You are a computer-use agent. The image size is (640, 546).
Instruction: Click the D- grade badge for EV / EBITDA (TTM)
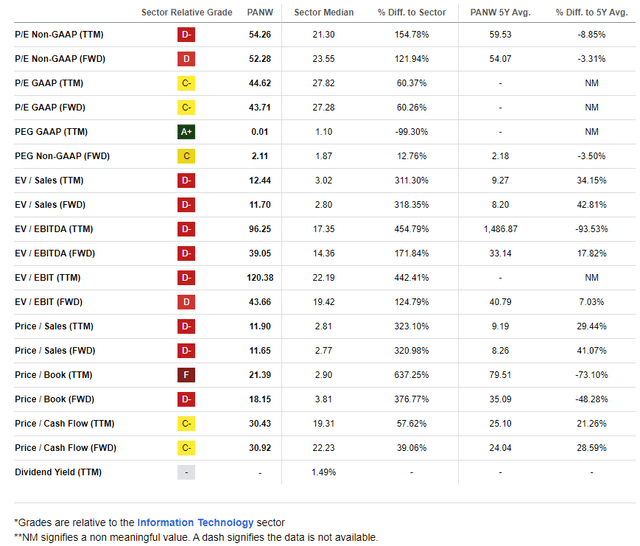(x=186, y=229)
